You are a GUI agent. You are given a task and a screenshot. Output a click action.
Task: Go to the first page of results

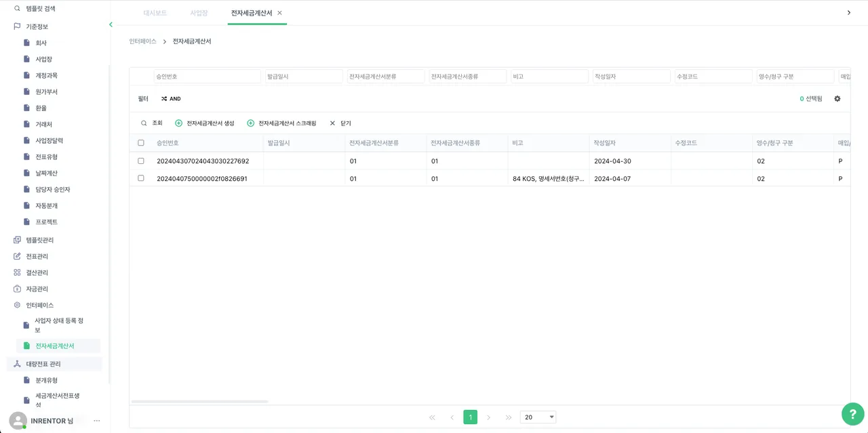(432, 417)
